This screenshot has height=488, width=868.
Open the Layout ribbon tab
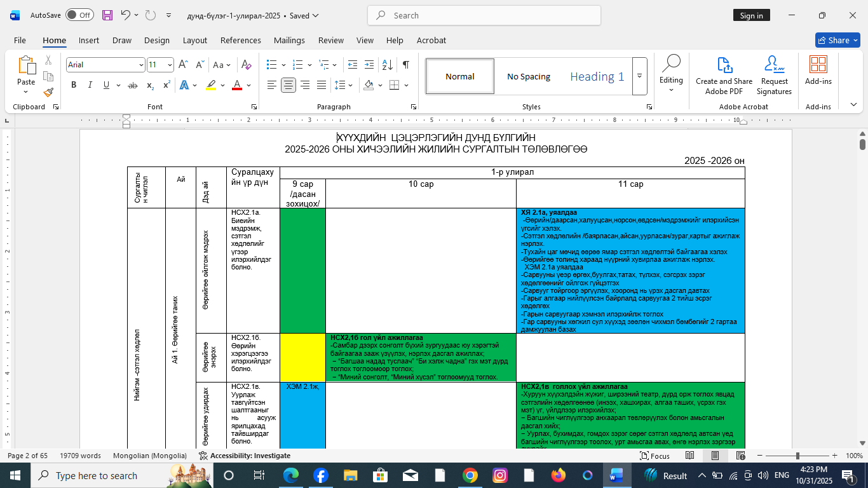194,40
